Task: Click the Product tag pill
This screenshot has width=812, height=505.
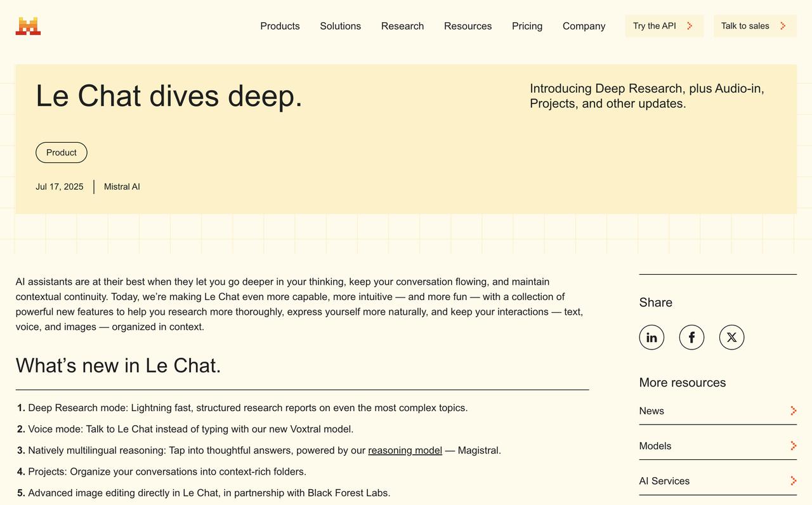Action: pyautogui.click(x=62, y=152)
